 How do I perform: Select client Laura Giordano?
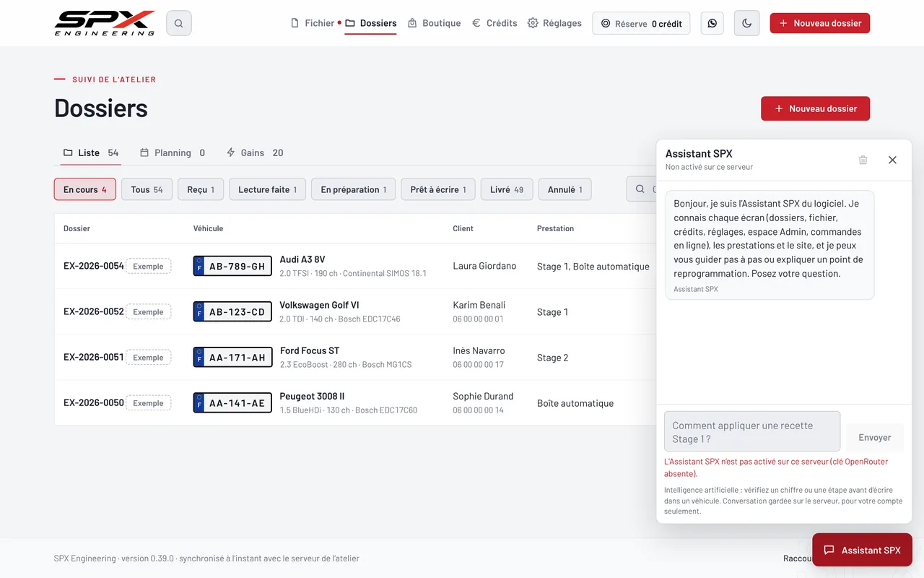tap(484, 266)
